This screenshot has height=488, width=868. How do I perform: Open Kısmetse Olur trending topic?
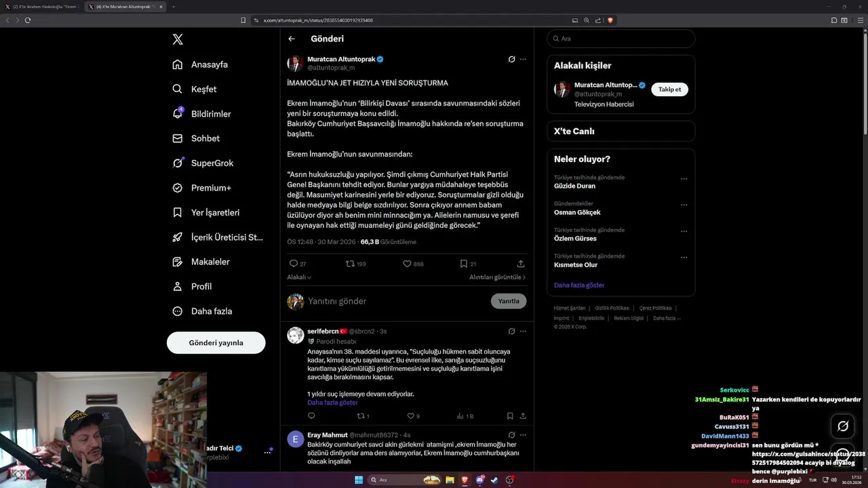[576, 265]
